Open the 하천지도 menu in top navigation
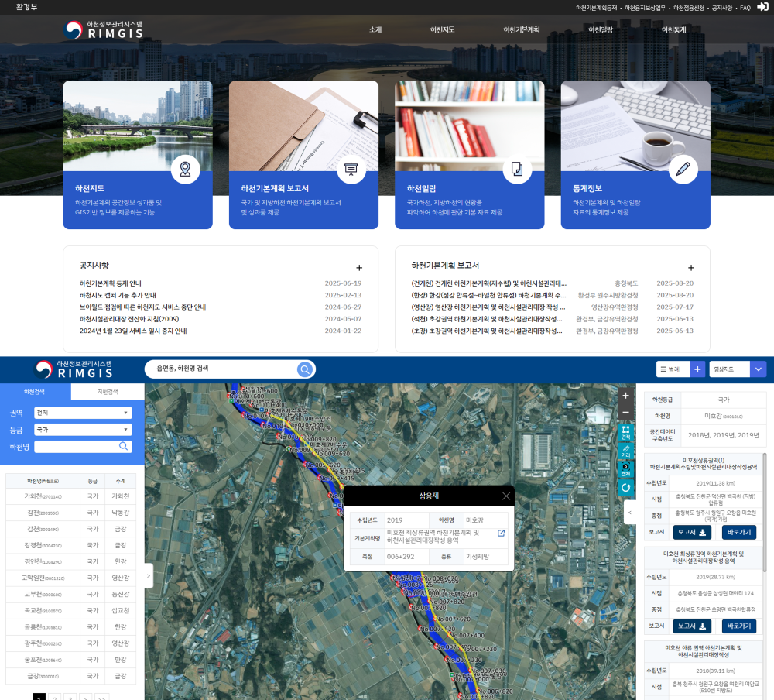The image size is (774, 700). (x=442, y=29)
